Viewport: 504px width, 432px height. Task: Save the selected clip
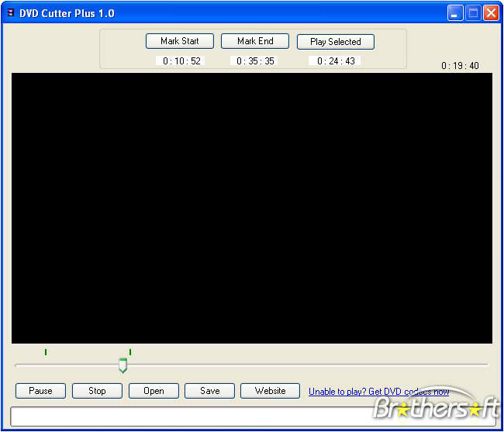209,391
